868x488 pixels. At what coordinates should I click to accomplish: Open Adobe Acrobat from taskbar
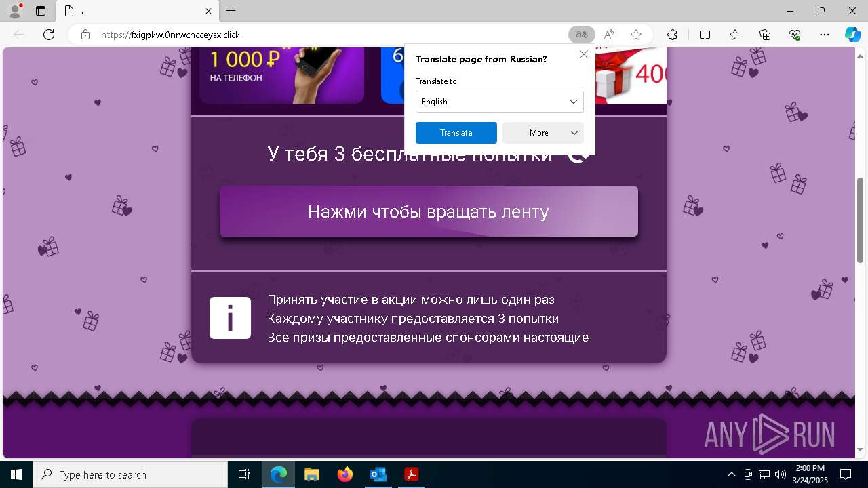click(411, 474)
